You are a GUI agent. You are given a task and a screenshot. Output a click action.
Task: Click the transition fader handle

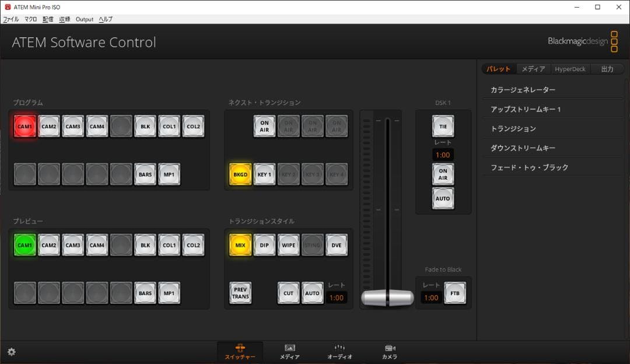click(x=387, y=298)
